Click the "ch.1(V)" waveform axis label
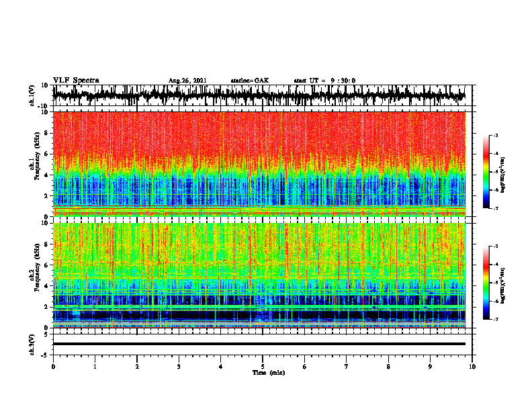532x411 pixels. coord(32,95)
